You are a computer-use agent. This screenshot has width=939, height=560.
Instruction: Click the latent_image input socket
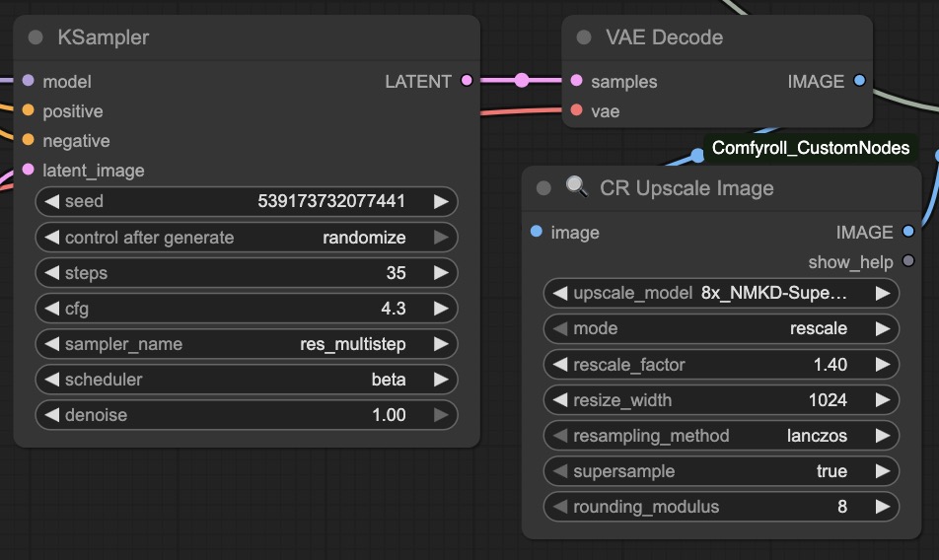click(29, 170)
